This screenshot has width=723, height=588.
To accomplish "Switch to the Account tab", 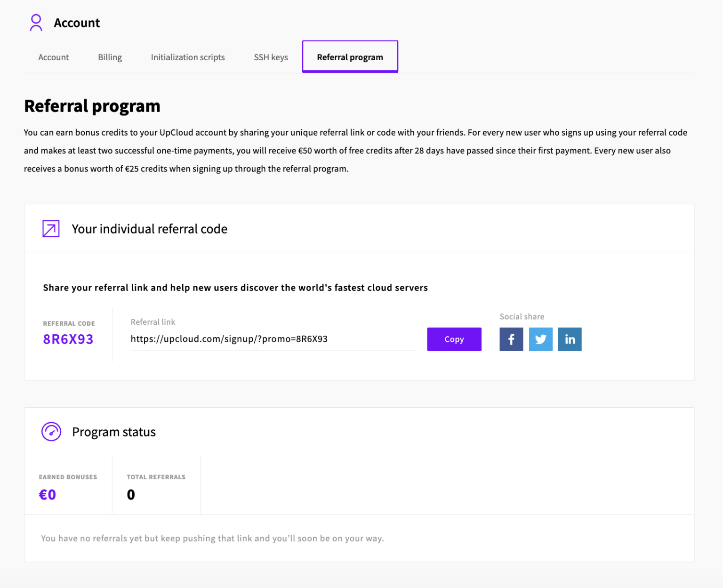I will [53, 57].
